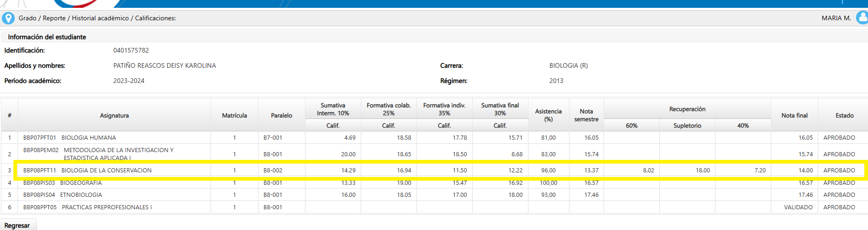Viewport: 868px width, 230px height.
Task: Click the parallel value B7-001
Action: pyautogui.click(x=273, y=137)
